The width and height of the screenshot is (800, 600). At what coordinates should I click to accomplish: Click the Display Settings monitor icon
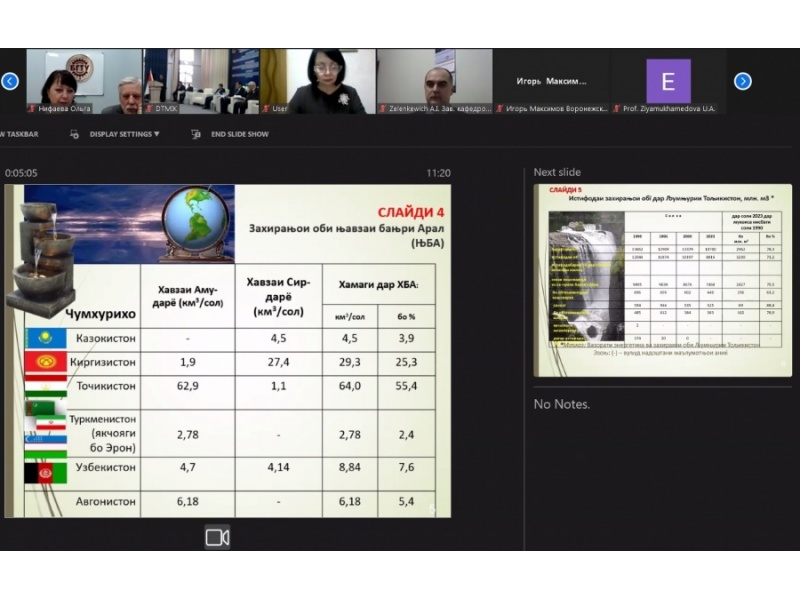[x=74, y=134]
